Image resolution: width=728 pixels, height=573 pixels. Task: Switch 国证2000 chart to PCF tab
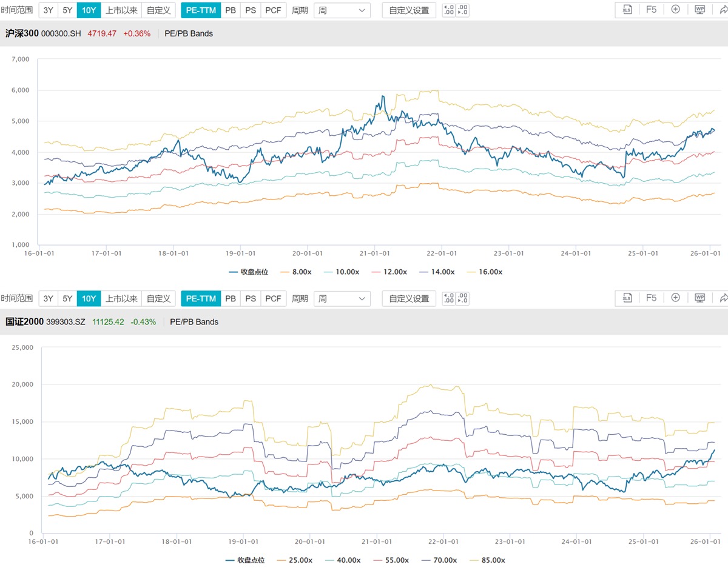[273, 298]
